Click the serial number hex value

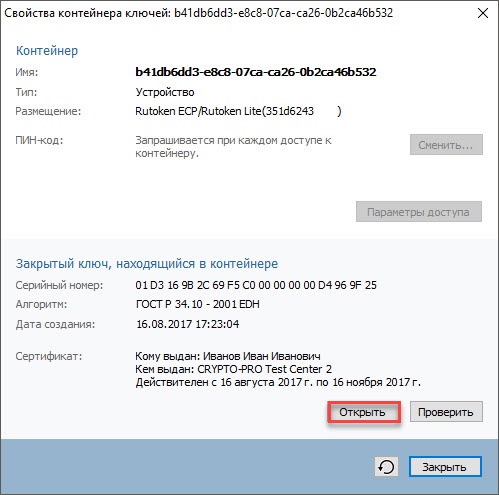pos(256,285)
